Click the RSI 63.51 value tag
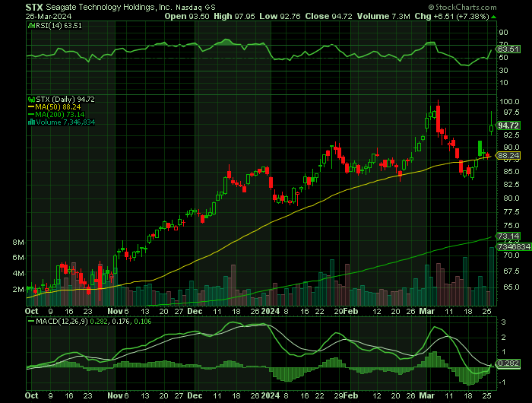 point(508,49)
